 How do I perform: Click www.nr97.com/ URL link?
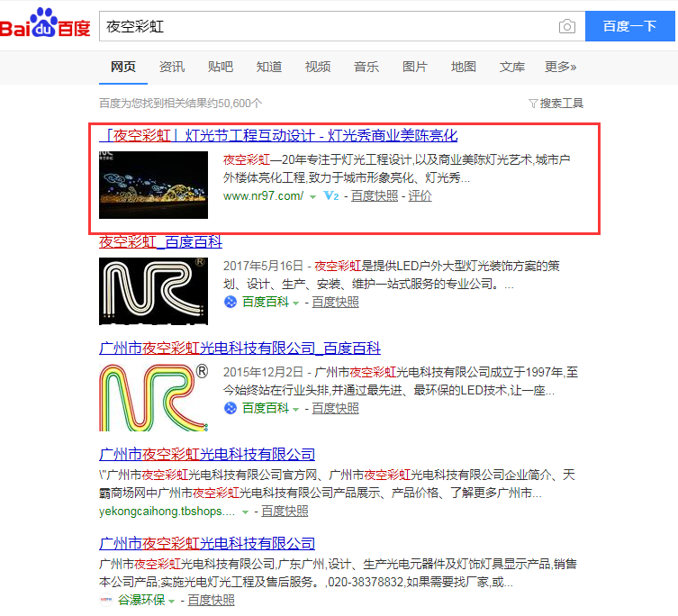point(263,196)
